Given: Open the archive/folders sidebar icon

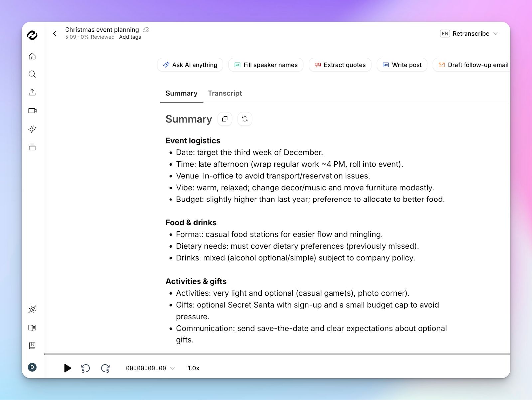Looking at the screenshot, I should [32, 147].
